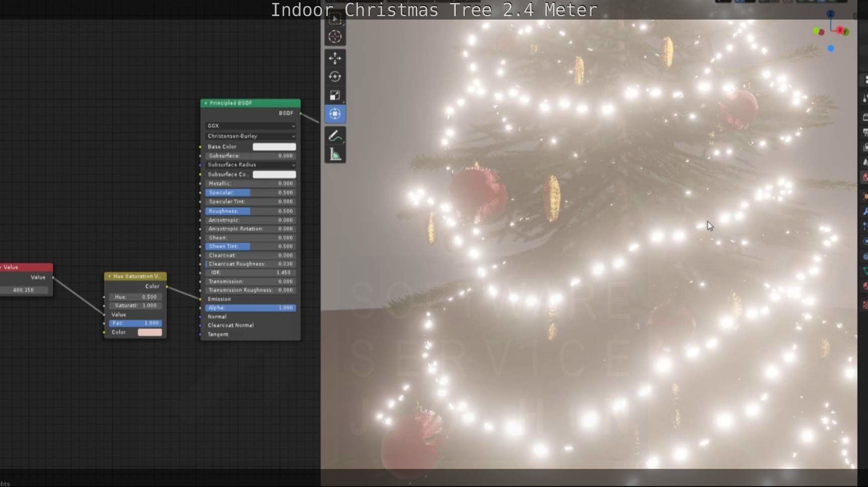Screen dimensions: 868x487
Task: Click the Transmission Roughness field
Action: click(251, 290)
